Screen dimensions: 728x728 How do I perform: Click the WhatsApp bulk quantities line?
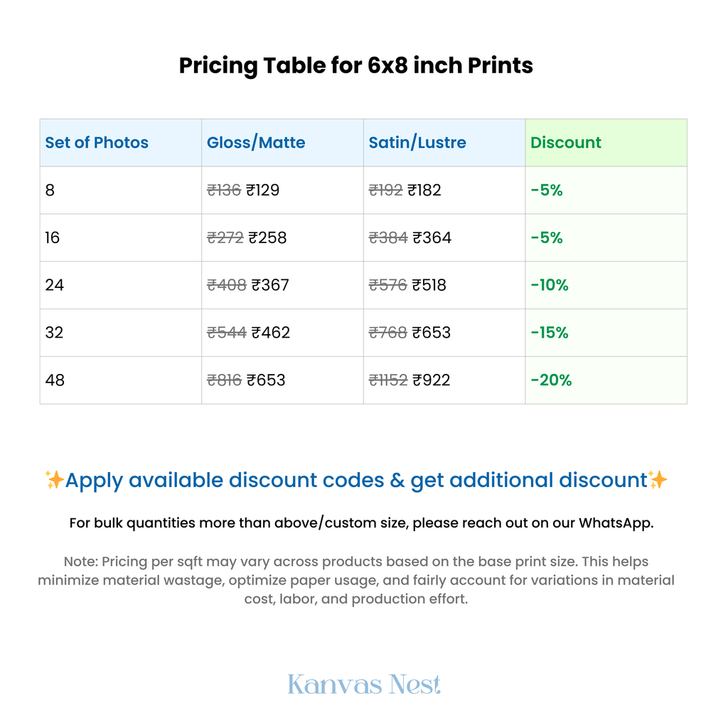361,523
